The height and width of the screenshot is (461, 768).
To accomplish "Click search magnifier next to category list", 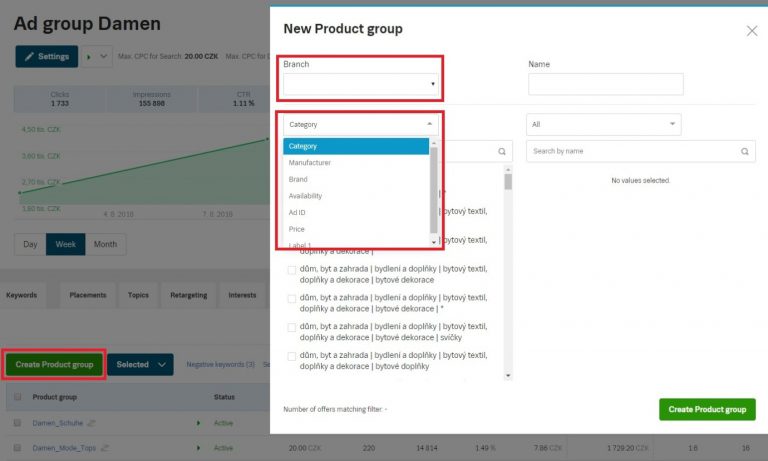I will click(x=502, y=151).
